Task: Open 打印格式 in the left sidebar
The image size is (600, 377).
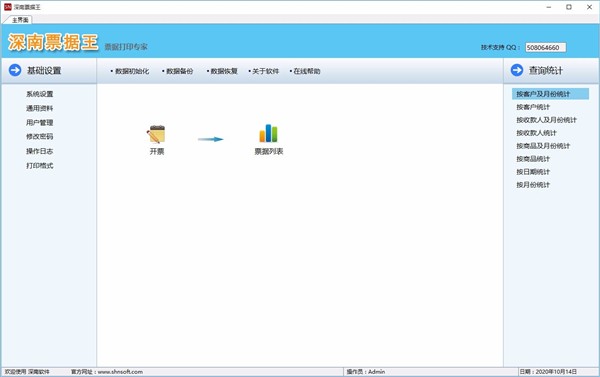Action: click(40, 165)
